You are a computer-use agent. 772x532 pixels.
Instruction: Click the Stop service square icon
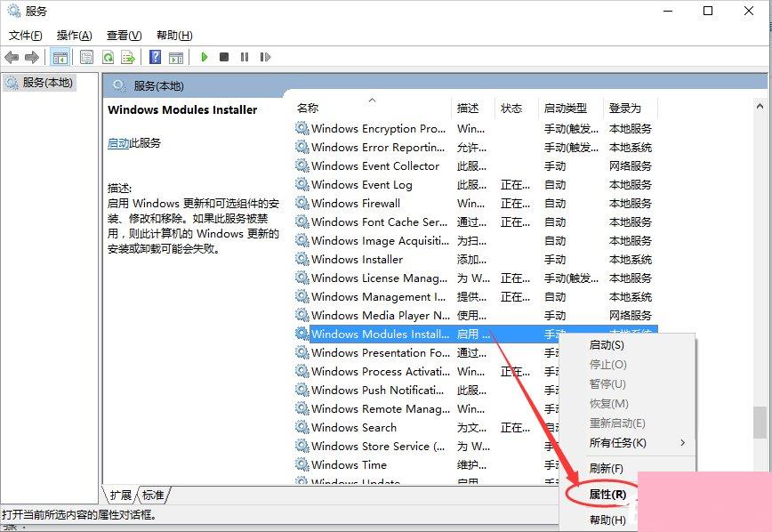[224, 57]
